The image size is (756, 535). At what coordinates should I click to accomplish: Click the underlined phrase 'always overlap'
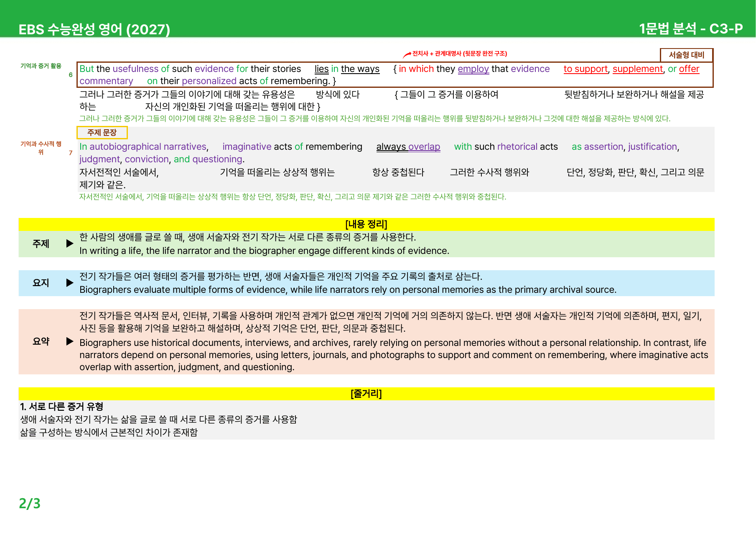coord(408,147)
